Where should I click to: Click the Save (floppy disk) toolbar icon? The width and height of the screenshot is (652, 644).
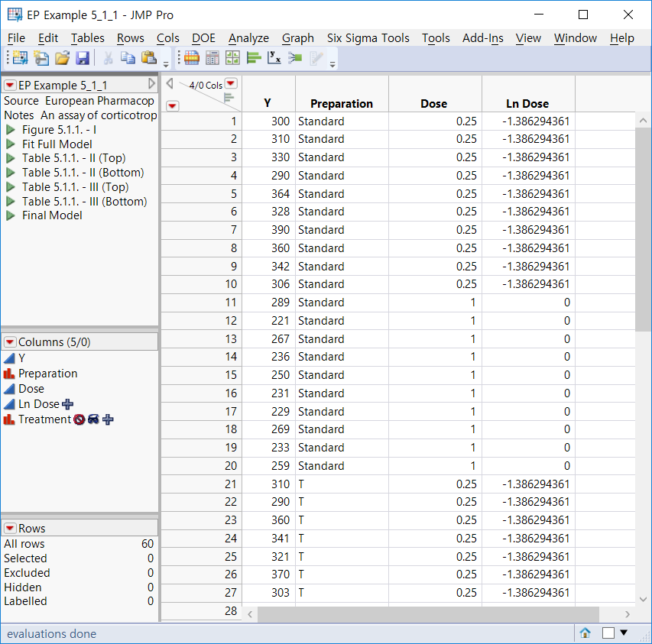coord(83,58)
